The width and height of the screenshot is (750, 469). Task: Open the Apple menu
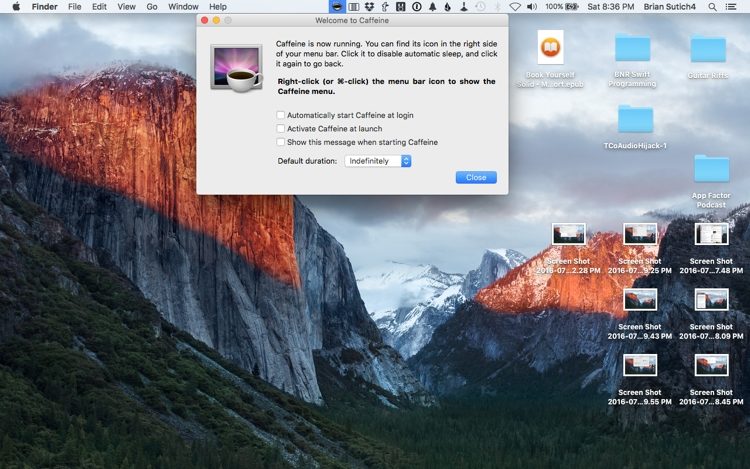(x=16, y=7)
